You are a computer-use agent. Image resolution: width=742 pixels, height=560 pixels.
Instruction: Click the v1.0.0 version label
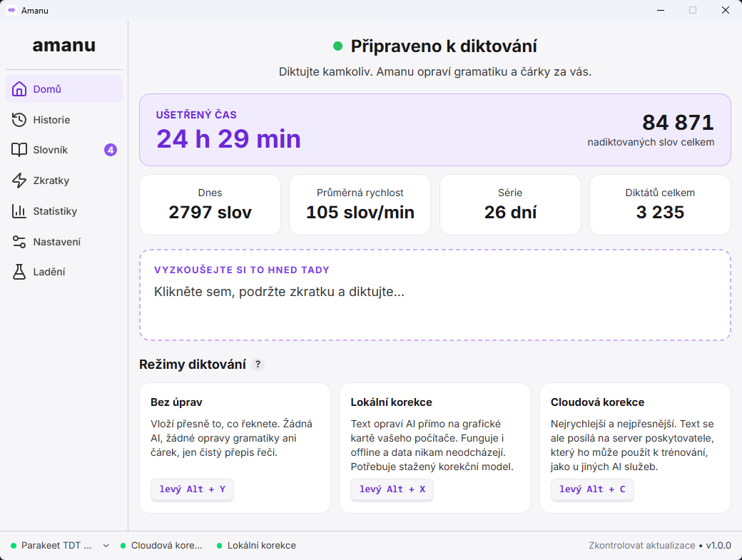(718, 545)
